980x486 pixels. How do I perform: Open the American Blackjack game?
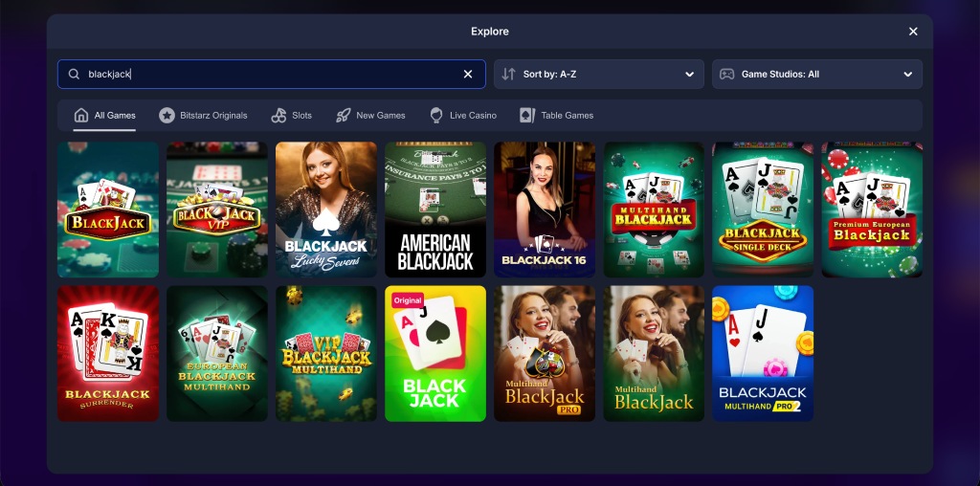(x=435, y=210)
